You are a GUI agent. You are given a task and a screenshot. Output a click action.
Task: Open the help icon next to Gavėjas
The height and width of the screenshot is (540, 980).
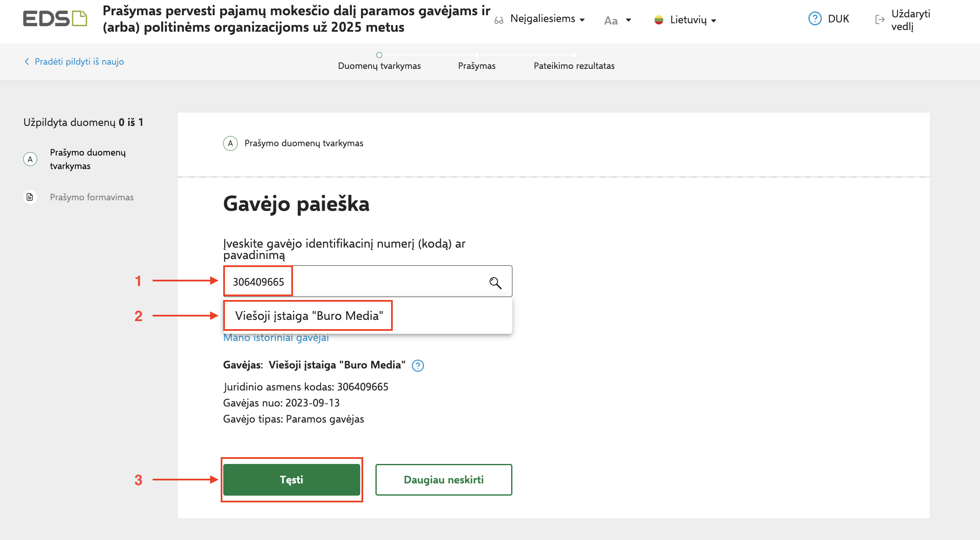coord(418,365)
